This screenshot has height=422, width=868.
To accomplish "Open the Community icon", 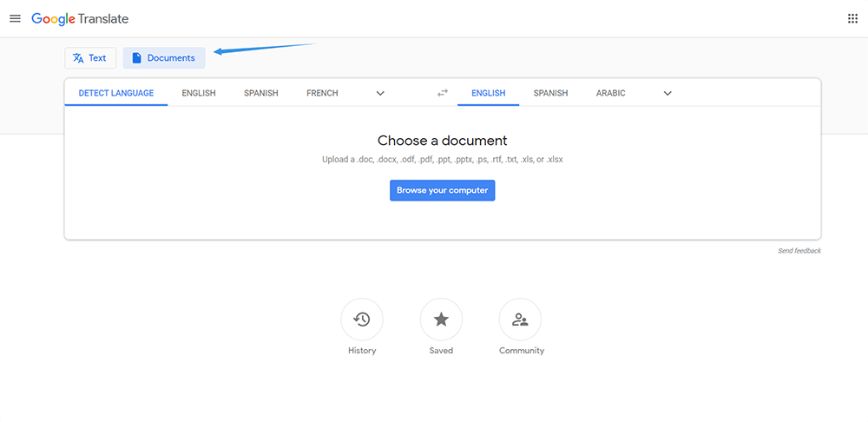I will (520, 320).
